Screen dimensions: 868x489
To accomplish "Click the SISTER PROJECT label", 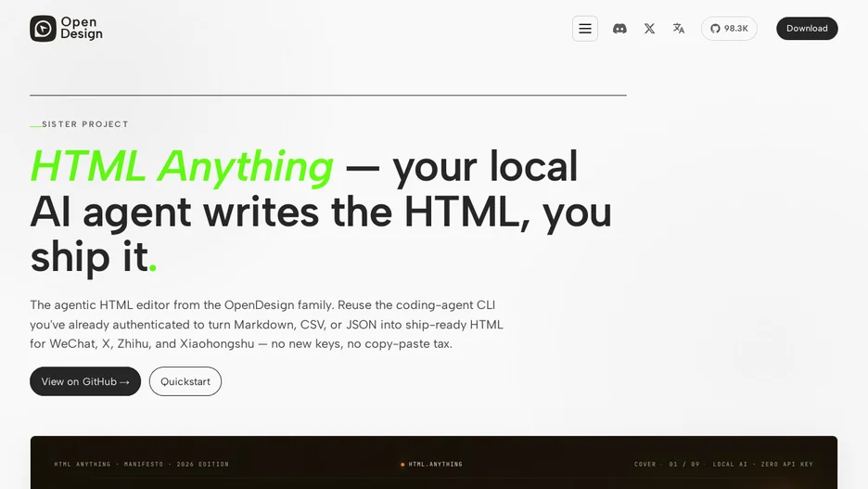I will pos(85,124).
